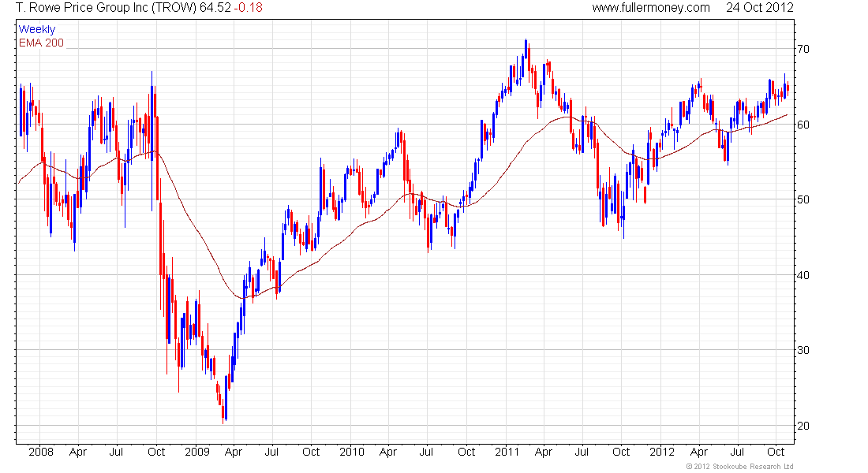Click the date '24 Oct 2012'

(759, 8)
